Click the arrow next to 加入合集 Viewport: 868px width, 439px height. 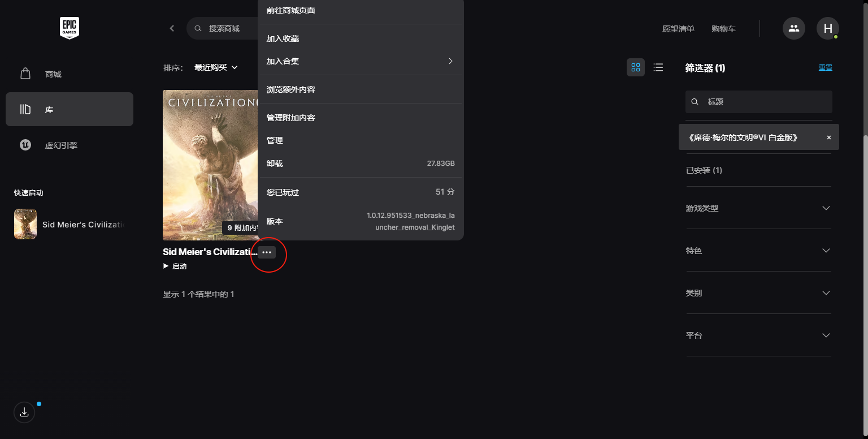coord(450,61)
